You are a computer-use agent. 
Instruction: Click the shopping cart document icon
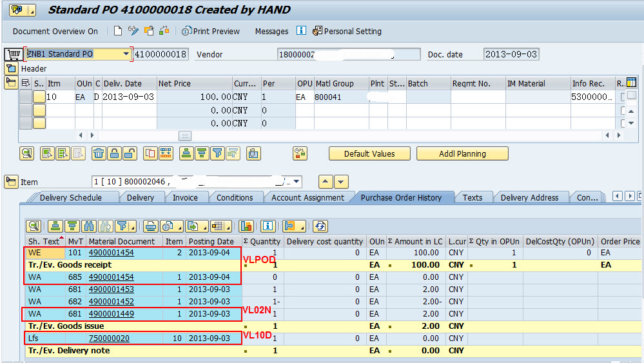pyautogui.click(x=13, y=54)
